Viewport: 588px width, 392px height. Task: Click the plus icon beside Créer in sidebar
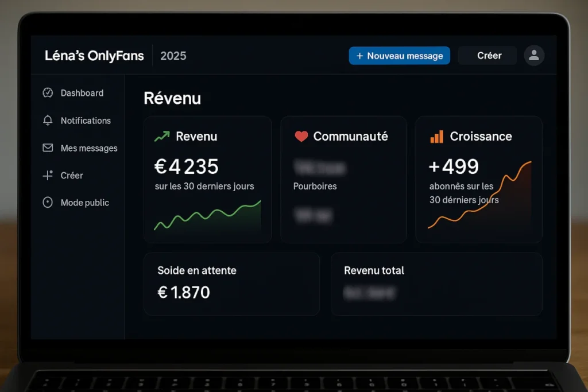pyautogui.click(x=48, y=175)
